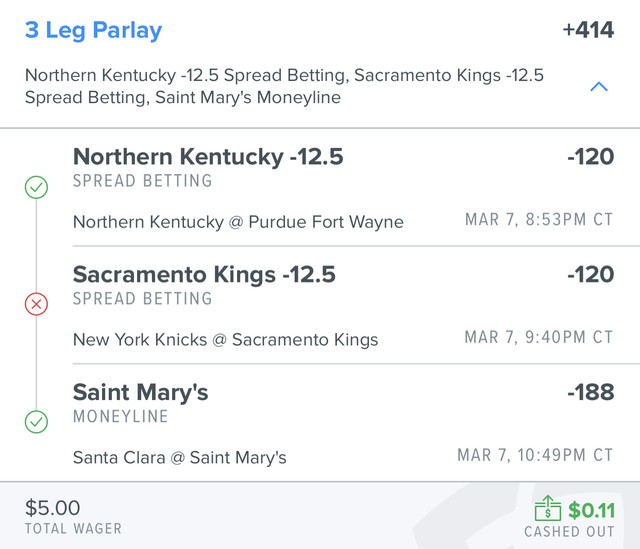The height and width of the screenshot is (549, 640).
Task: Click the Mar 7, 10:49PM CT game time
Action: 535,455
